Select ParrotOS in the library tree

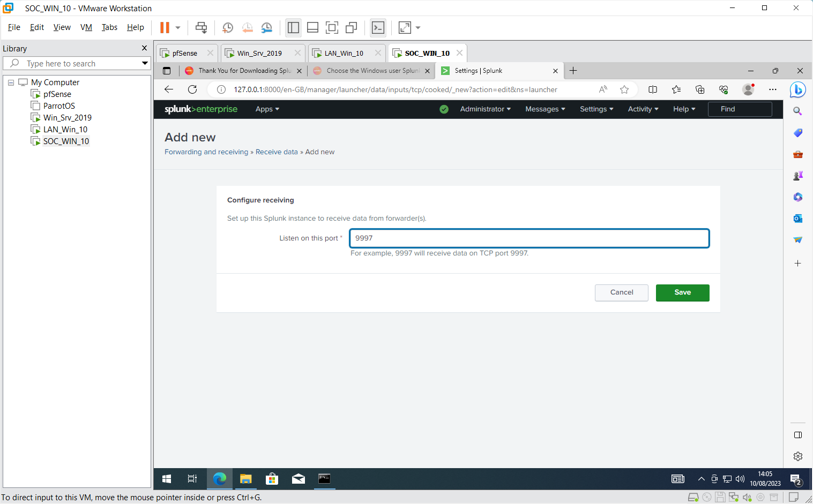point(59,106)
